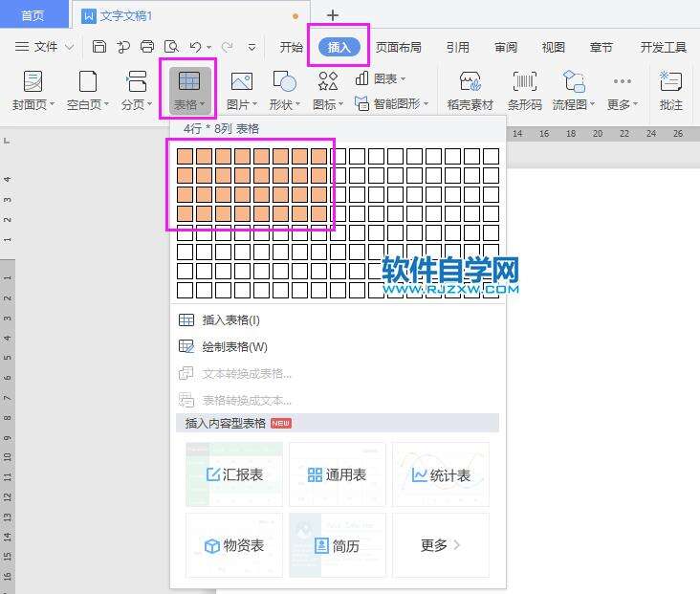Choose the Statistics table (统计表) template
Screen dimensions: 700x594
pyautogui.click(x=441, y=474)
